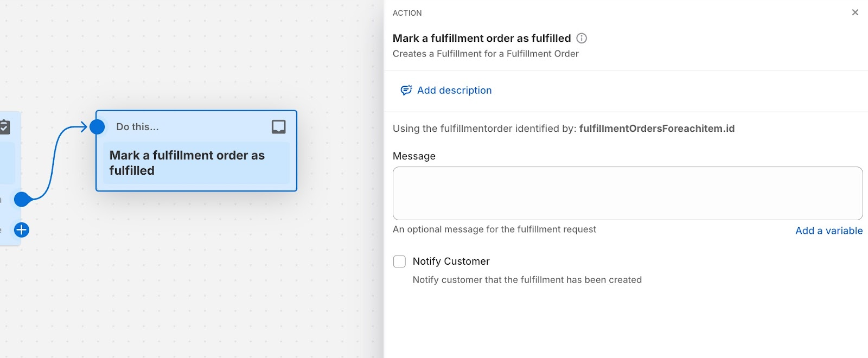The height and width of the screenshot is (358, 868).
Task: Focus the Message text area
Action: pos(628,193)
